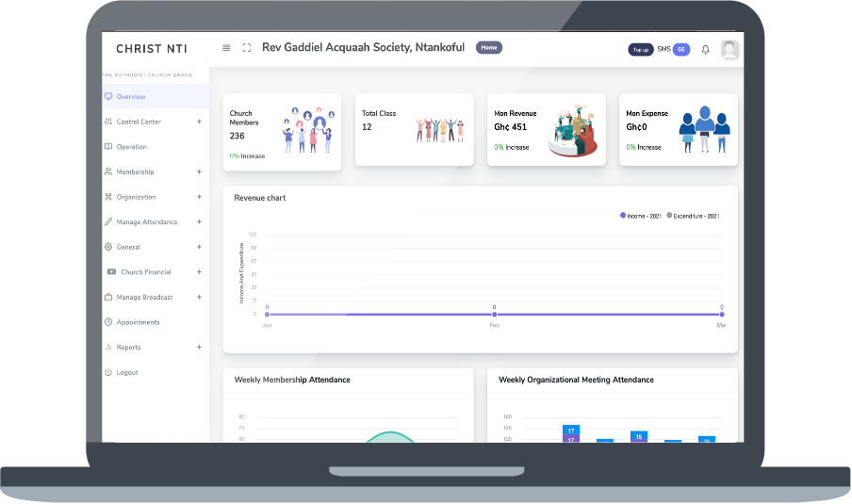Click the Top up button
The width and height of the screenshot is (852, 504).
click(641, 50)
